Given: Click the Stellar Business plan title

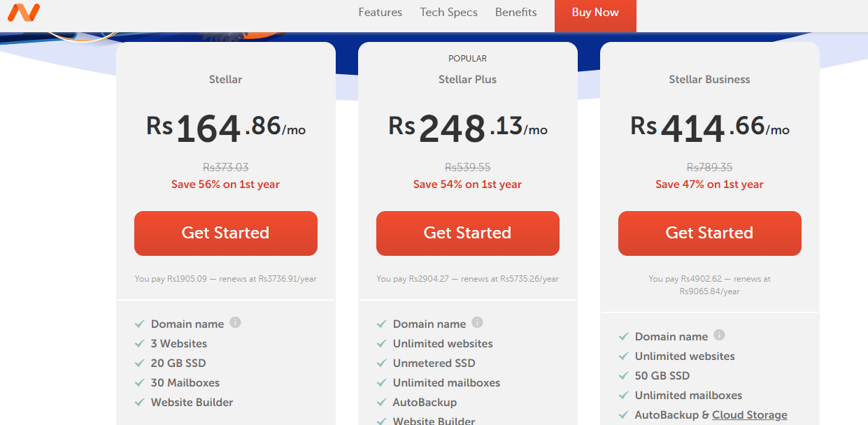Looking at the screenshot, I should pos(709,80).
